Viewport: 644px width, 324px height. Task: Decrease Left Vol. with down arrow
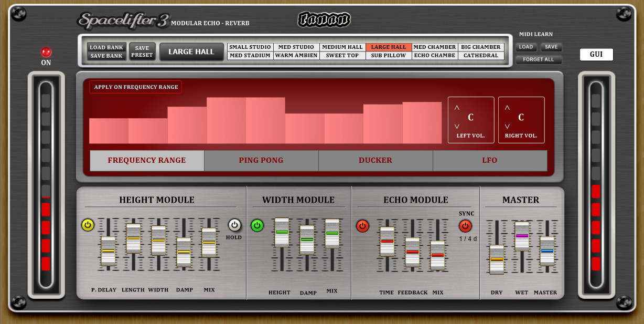tap(457, 127)
